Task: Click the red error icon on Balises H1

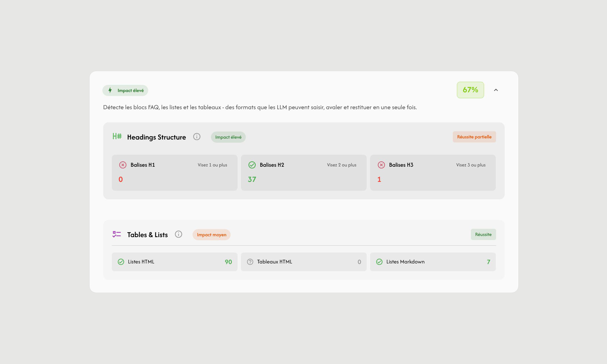Action: tap(123, 165)
